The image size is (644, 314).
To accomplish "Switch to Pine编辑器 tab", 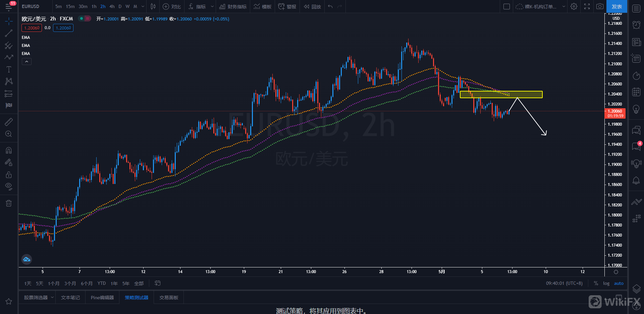I will [x=102, y=298].
